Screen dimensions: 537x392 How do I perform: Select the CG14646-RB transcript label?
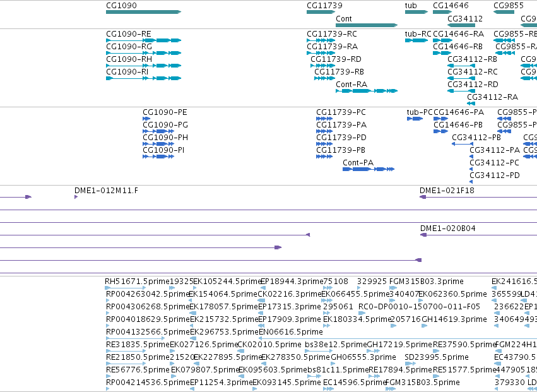click(x=458, y=47)
